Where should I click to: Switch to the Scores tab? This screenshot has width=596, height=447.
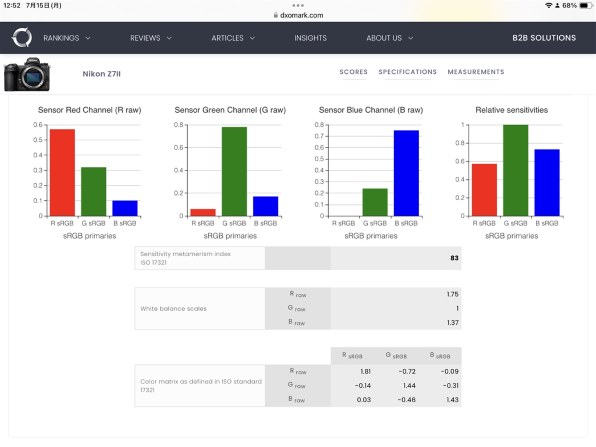[353, 72]
